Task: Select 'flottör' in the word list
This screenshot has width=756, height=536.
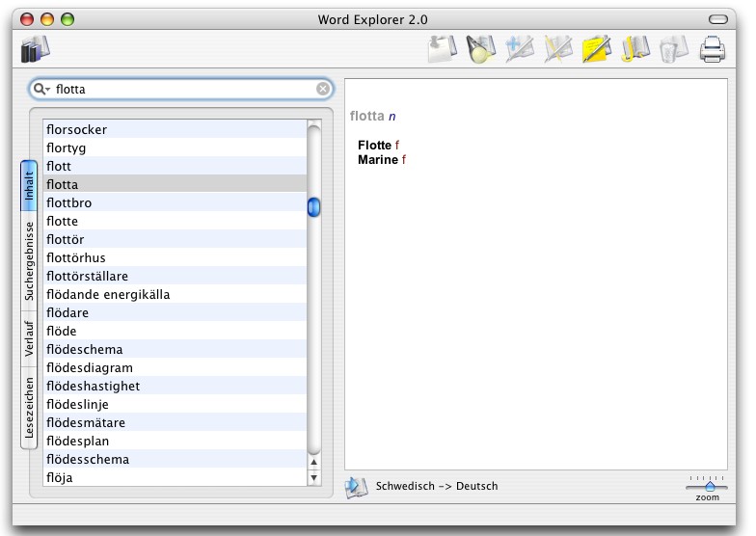Action: tap(175, 239)
